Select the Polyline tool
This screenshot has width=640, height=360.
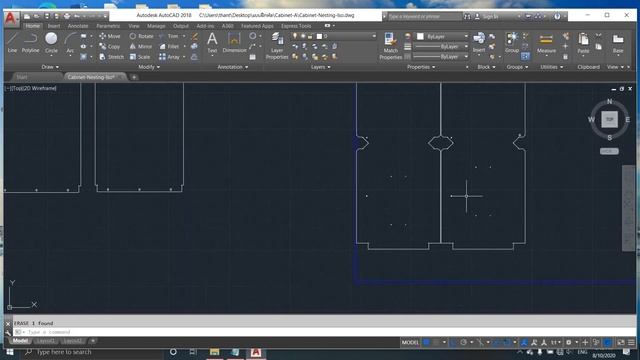click(30, 42)
